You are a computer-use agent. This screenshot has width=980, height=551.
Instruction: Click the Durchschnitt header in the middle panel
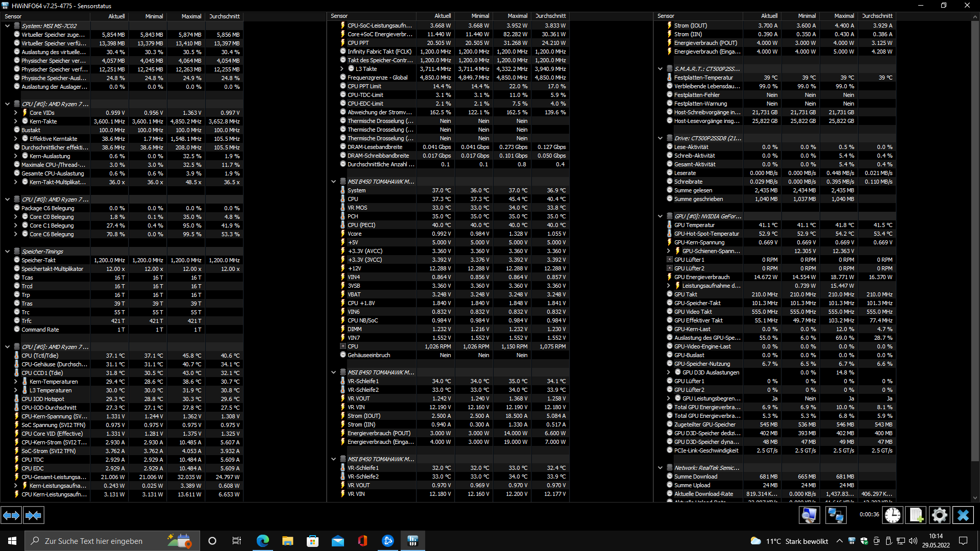(x=550, y=16)
